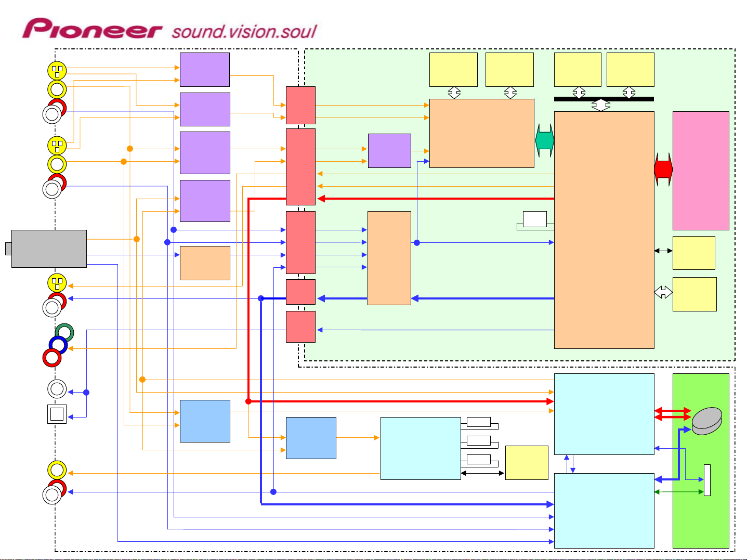Click the bottommost red and white audio jack pair

click(55, 492)
